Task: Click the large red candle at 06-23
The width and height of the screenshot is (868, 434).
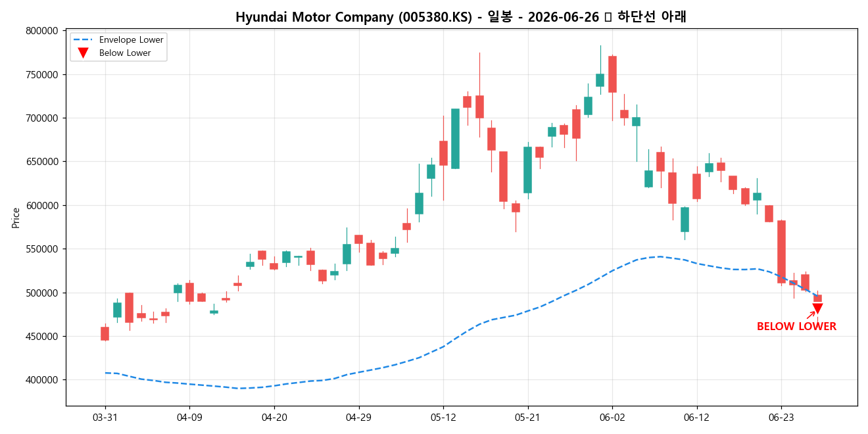Action: click(781, 252)
